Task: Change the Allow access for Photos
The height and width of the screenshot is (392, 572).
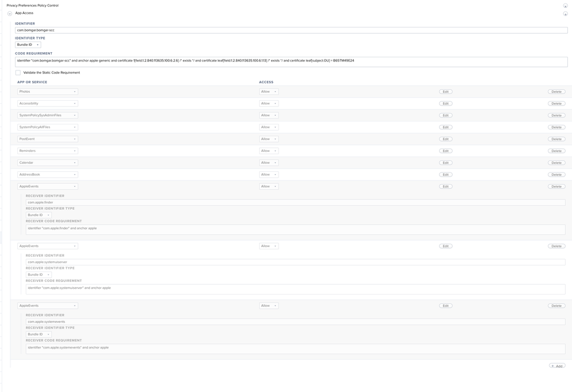Action: [269, 92]
